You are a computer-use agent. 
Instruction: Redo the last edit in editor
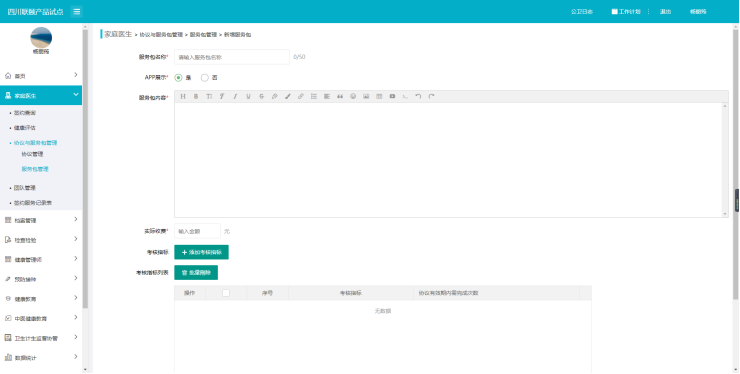pyautogui.click(x=431, y=96)
